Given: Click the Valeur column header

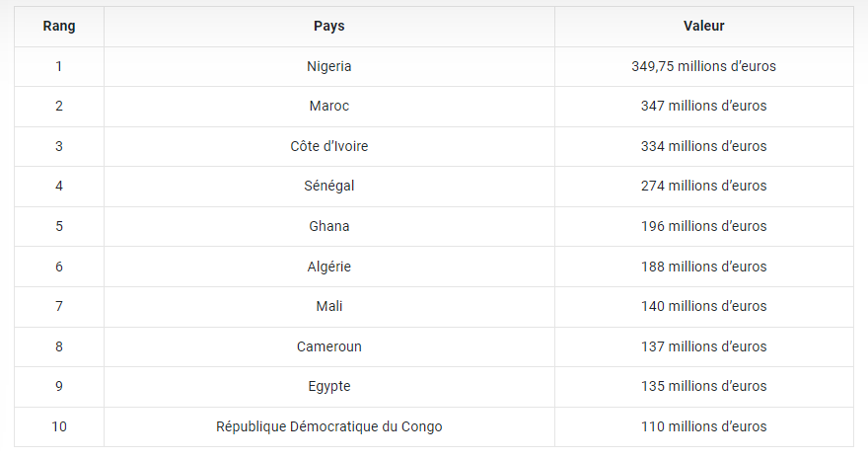Looking at the screenshot, I should click(x=703, y=27).
